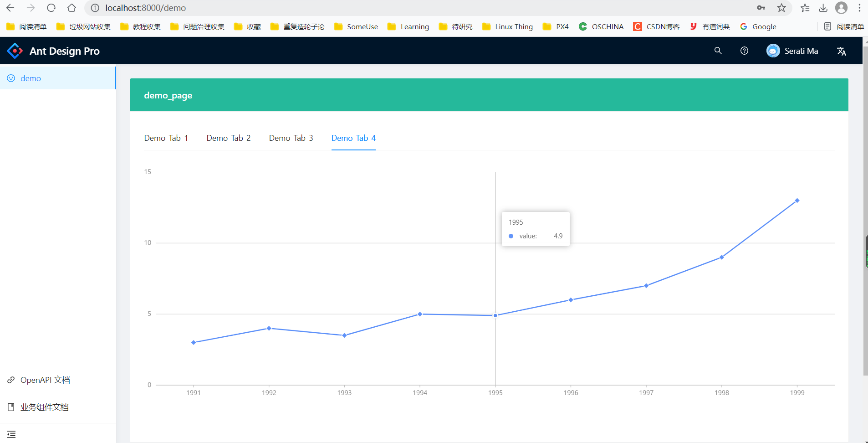The width and height of the screenshot is (868, 443).
Task: Open SomeUse bookmark folder
Action: [x=356, y=26]
